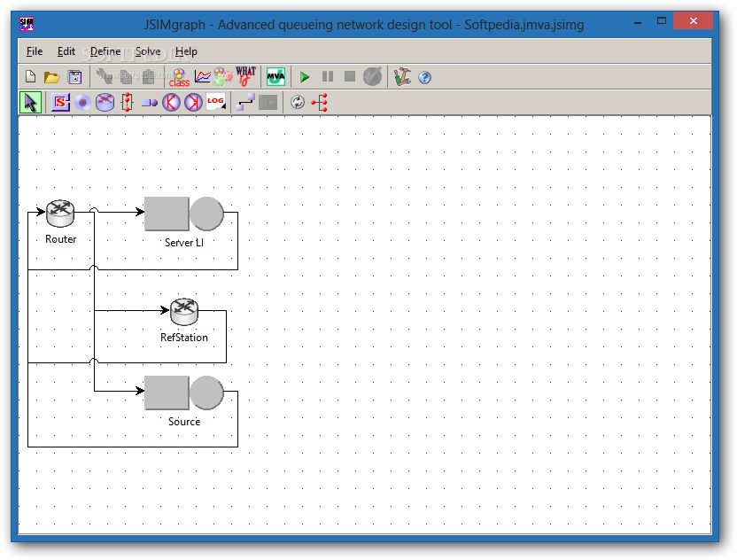Select the Router node on canvas

coord(60,213)
